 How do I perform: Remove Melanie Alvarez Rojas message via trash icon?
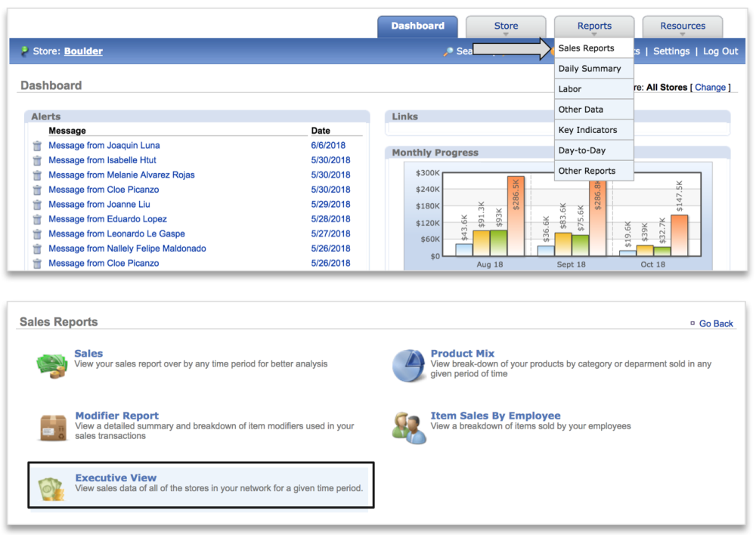coord(37,175)
